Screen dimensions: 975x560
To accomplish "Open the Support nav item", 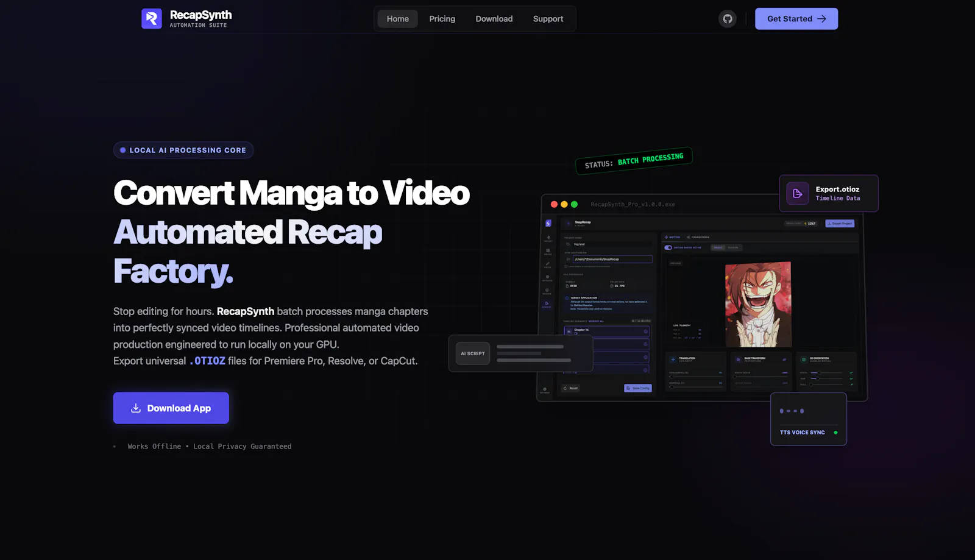I will [548, 19].
